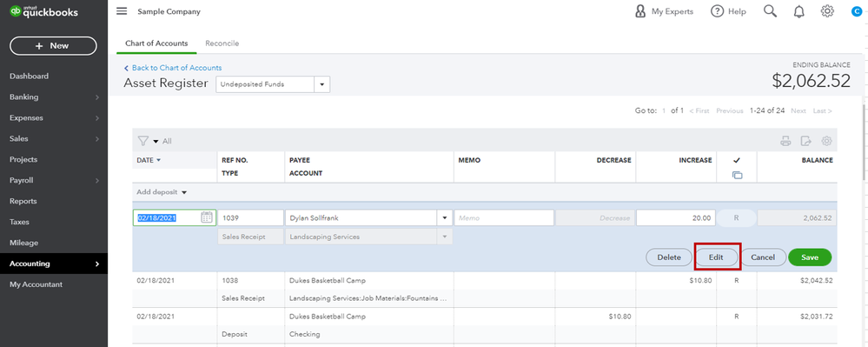
Task: Go to the Previous page link
Action: click(x=730, y=110)
